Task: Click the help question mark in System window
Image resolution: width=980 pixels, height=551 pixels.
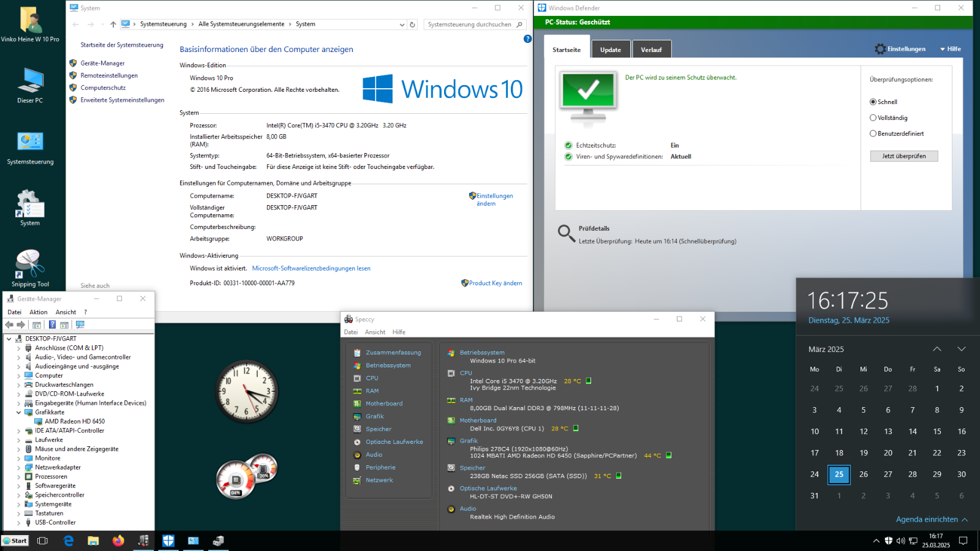Action: [x=527, y=39]
